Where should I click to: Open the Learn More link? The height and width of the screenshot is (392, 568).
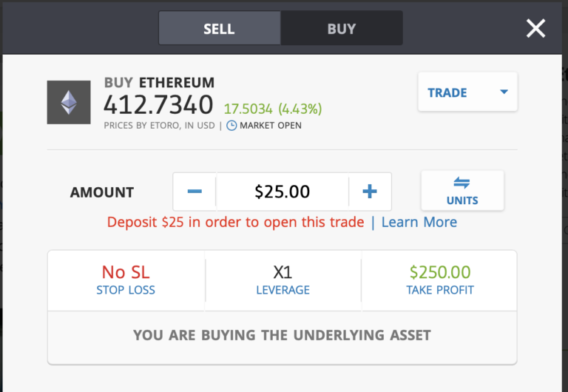(419, 222)
